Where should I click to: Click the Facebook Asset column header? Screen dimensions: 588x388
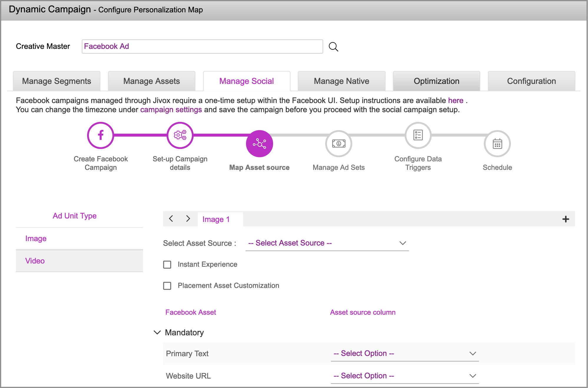coord(191,312)
